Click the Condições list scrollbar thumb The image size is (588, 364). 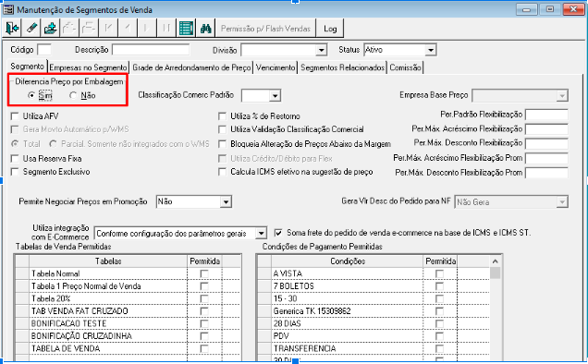(x=495, y=273)
